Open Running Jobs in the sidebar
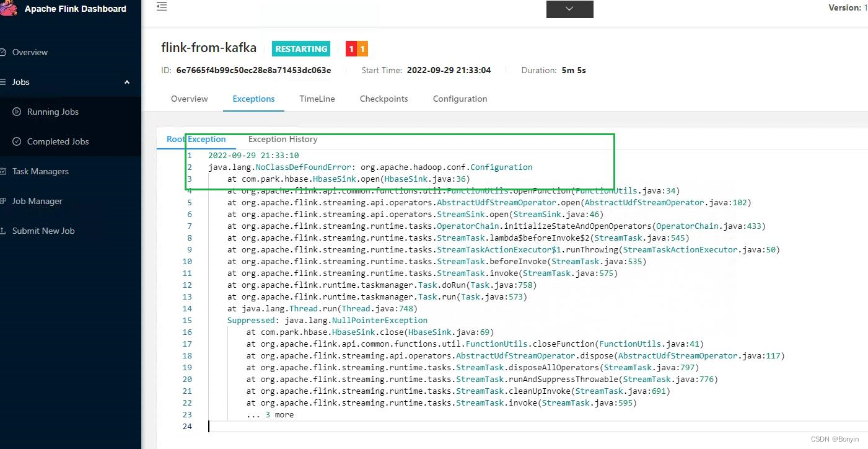Viewport: 868px width, 449px height. [x=53, y=112]
